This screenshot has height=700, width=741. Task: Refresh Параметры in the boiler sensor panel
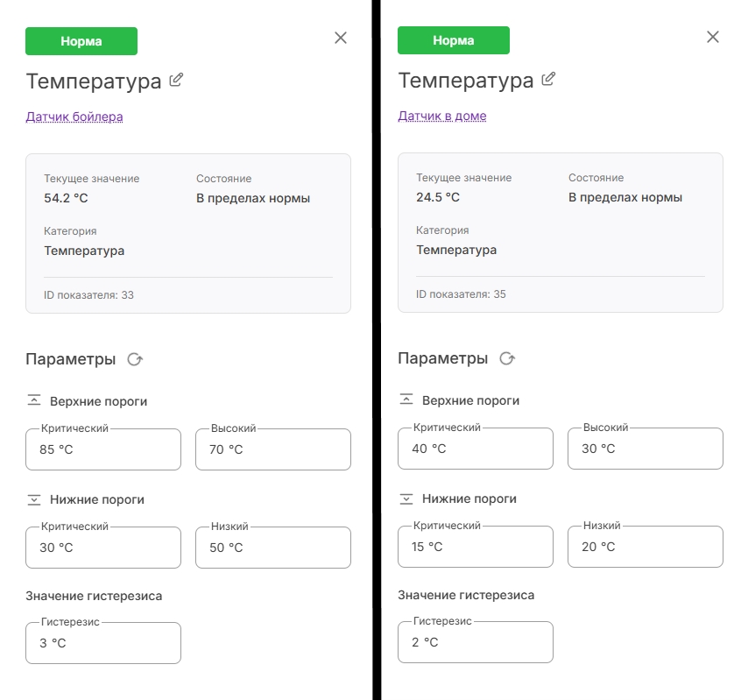point(135,360)
